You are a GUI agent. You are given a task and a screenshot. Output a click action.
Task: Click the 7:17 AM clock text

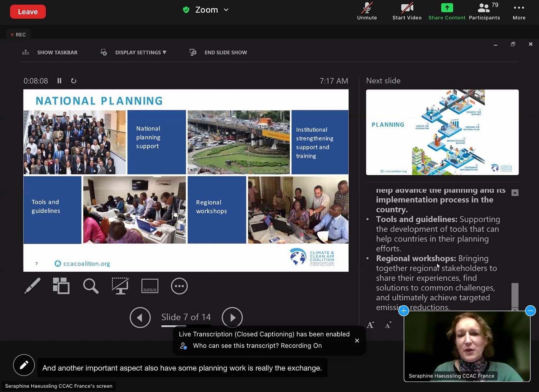(x=334, y=81)
